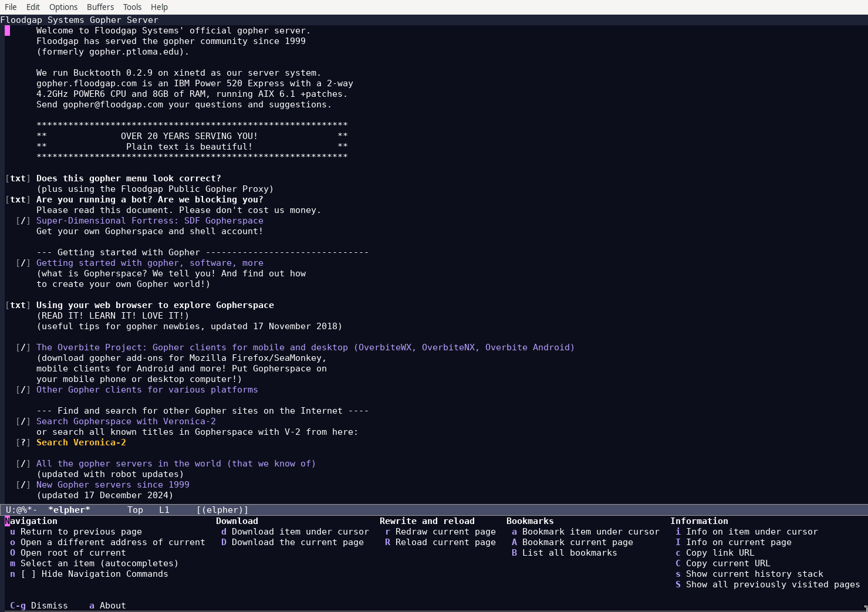Click the [/] icon for "New Gopher servers since 1999"
This screenshot has height=612, width=868.
23,485
